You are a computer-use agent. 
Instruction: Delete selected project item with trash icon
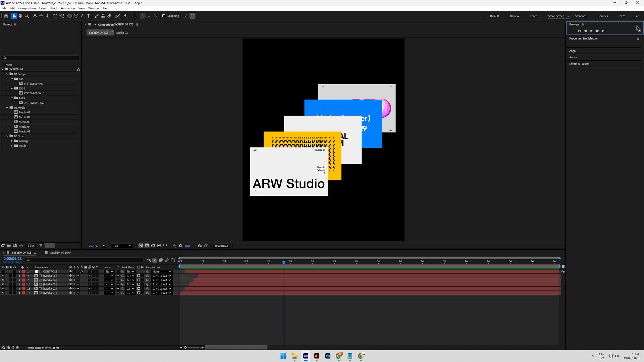coord(41,246)
